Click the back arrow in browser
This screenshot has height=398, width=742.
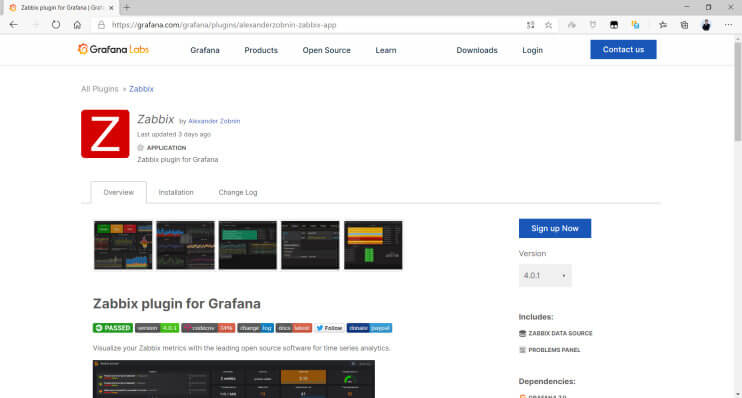click(x=13, y=25)
